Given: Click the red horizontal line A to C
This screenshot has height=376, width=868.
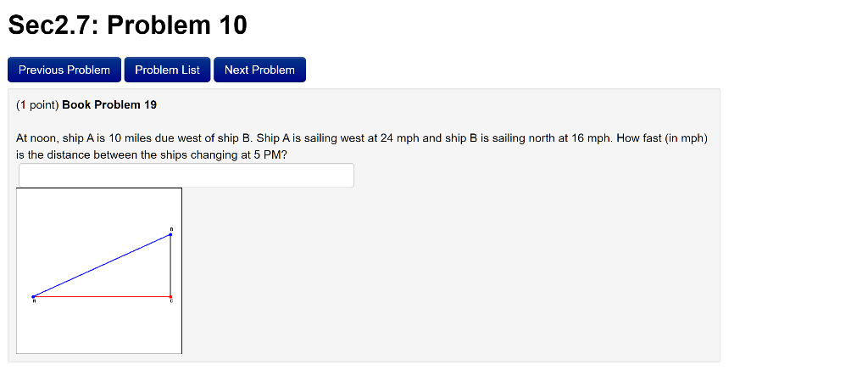Looking at the screenshot, I should pyautogui.click(x=102, y=296).
